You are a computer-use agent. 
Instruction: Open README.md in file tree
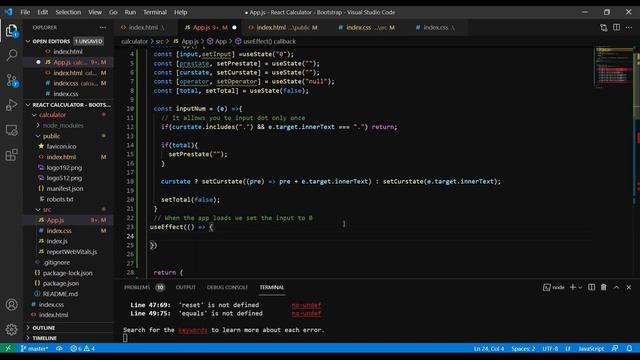(x=60, y=294)
